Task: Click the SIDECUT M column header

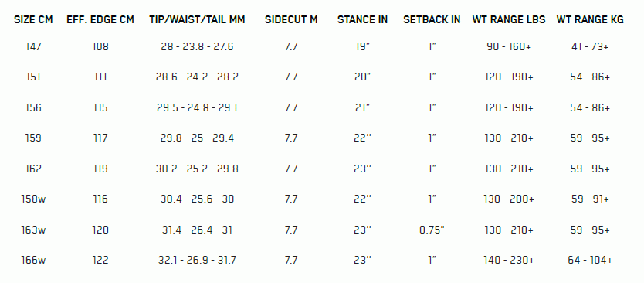Action: point(291,20)
